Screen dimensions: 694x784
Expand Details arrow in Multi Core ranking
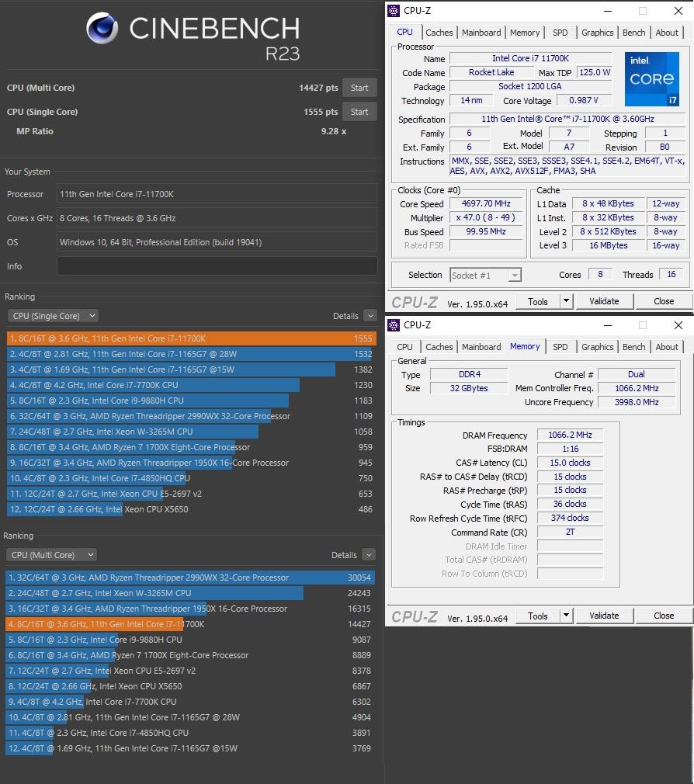tap(369, 555)
